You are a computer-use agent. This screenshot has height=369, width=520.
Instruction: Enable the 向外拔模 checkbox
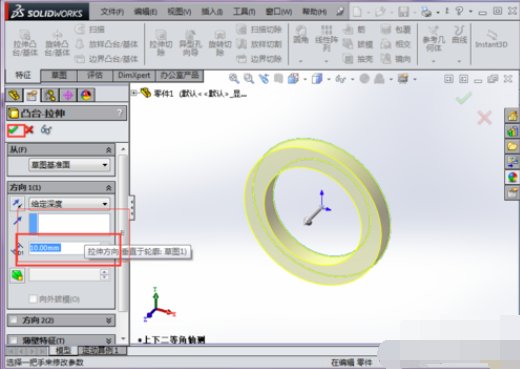[33, 299]
